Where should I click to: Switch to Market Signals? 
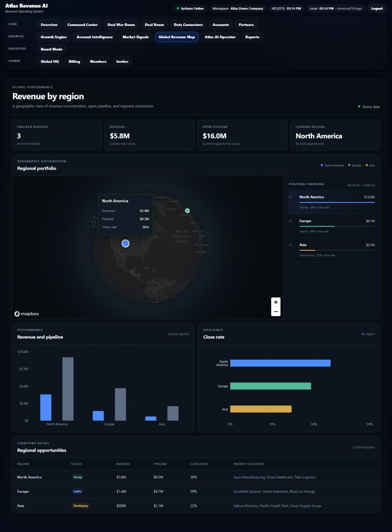point(136,37)
